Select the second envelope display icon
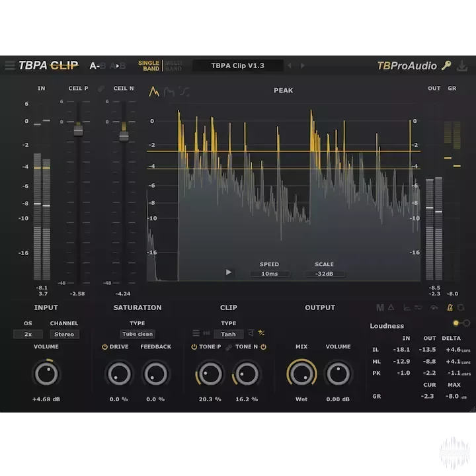This screenshot has height=476, width=476. pyautogui.click(x=169, y=91)
